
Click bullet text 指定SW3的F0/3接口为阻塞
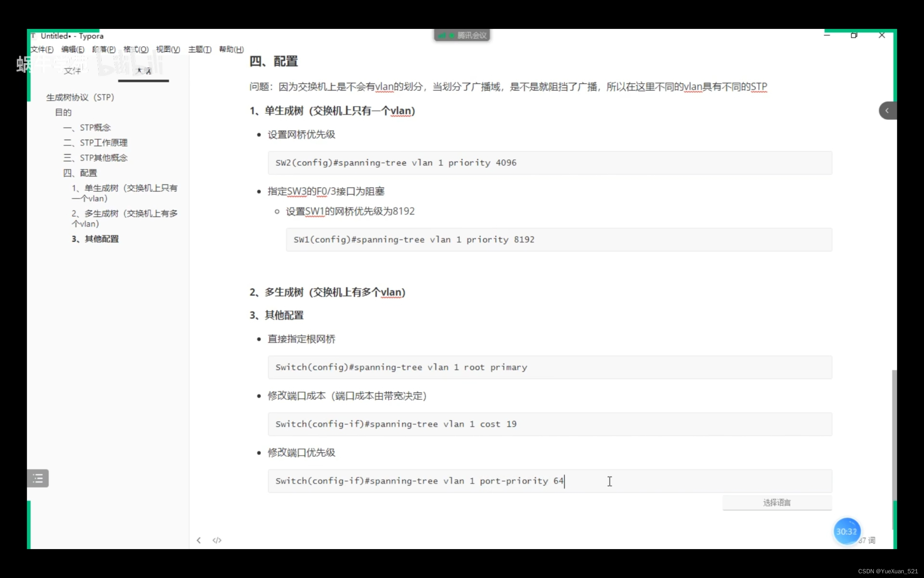click(326, 191)
